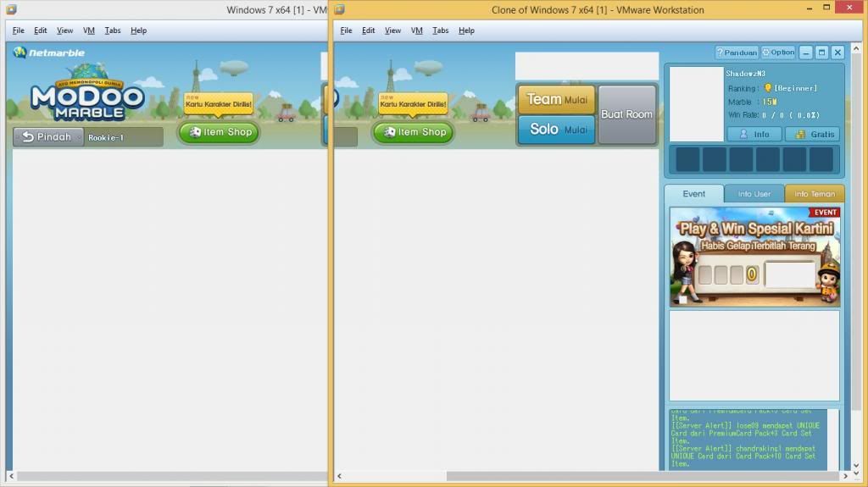Click Kartu Karakter Dirilis bubble in left window
The image size is (868, 487).
pos(219,103)
